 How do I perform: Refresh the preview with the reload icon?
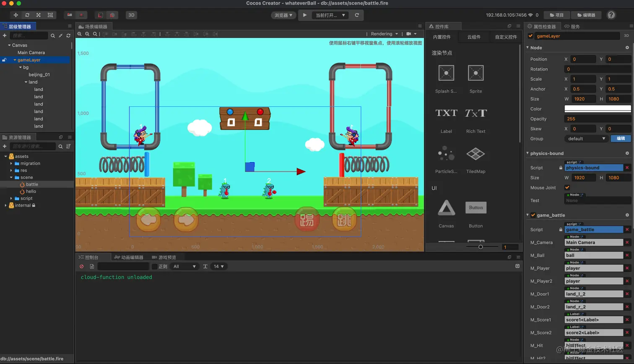click(x=357, y=15)
